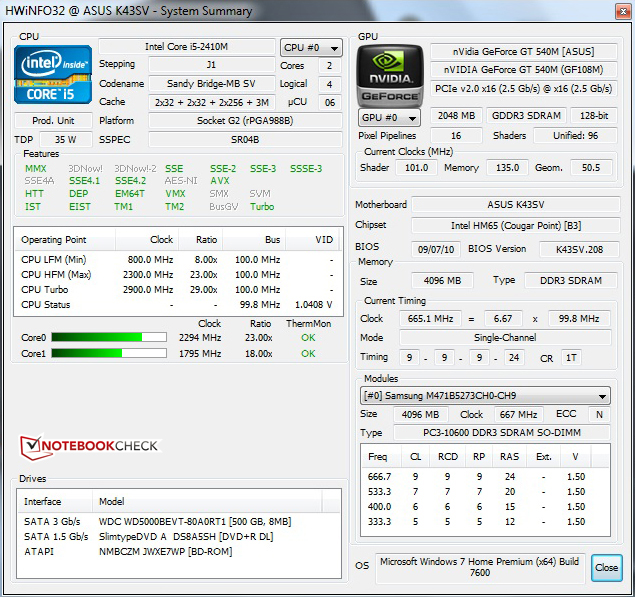635x597 pixels.
Task: Click the Operating Point column header
Action: coord(65,240)
